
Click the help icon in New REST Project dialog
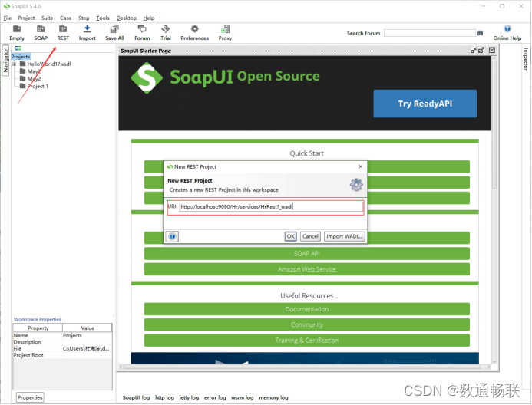pos(173,236)
